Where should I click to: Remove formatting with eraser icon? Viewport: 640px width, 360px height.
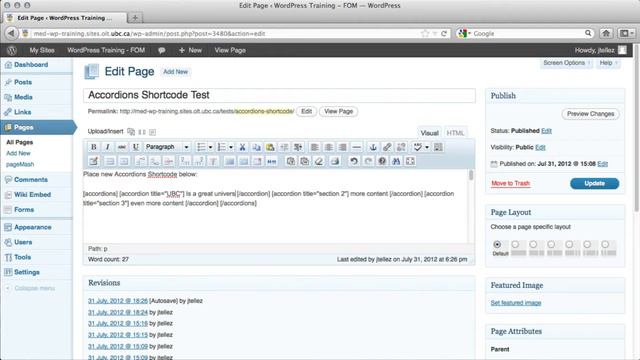click(x=319, y=161)
